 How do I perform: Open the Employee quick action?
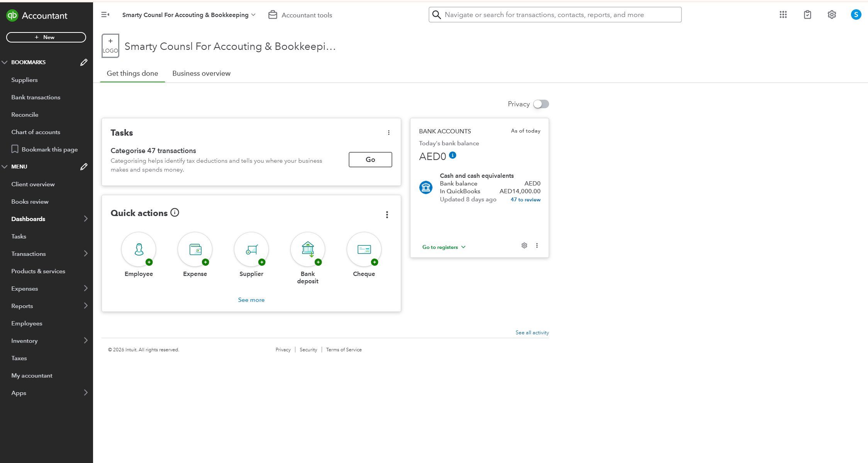pyautogui.click(x=139, y=249)
